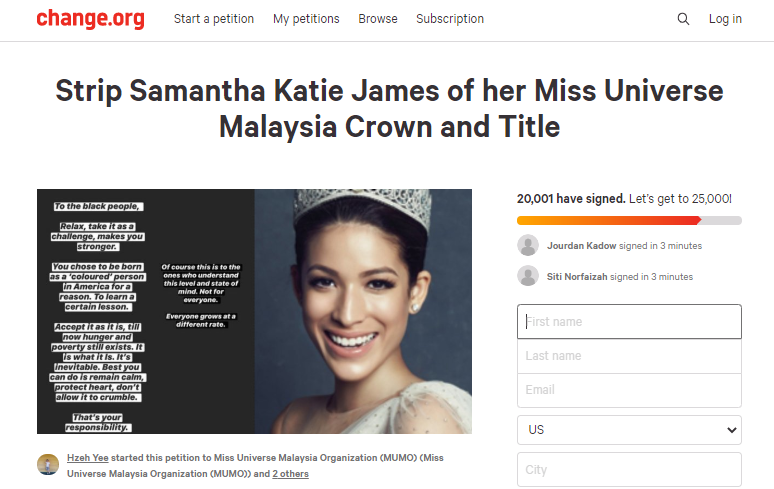Click the Email input field
This screenshot has height=489, width=774.
click(x=629, y=390)
